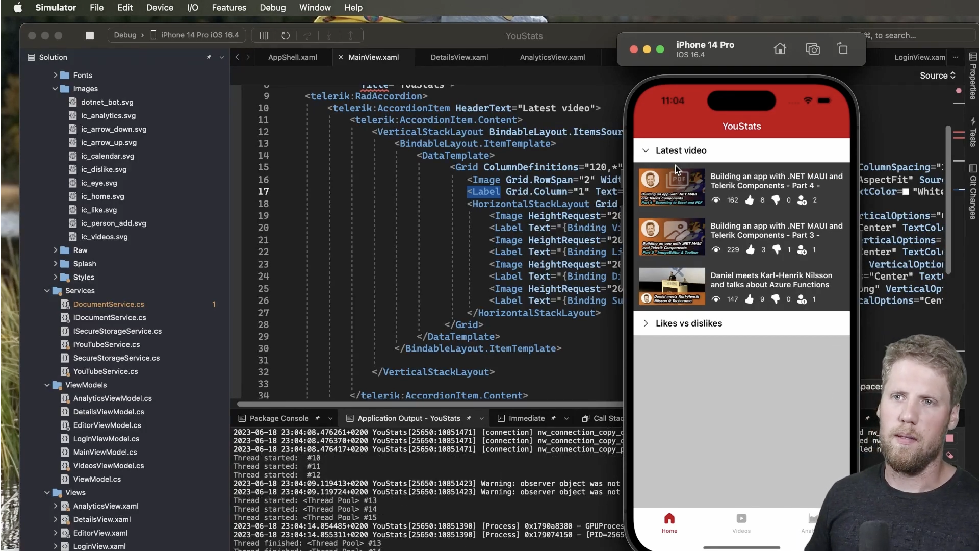Image resolution: width=980 pixels, height=552 pixels.
Task: Tap the Azure Functions video thumbnail
Action: [x=672, y=286]
